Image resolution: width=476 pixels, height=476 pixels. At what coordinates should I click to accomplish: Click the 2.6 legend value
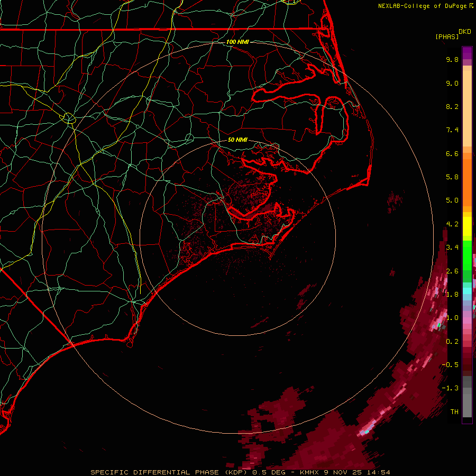pos(452,271)
